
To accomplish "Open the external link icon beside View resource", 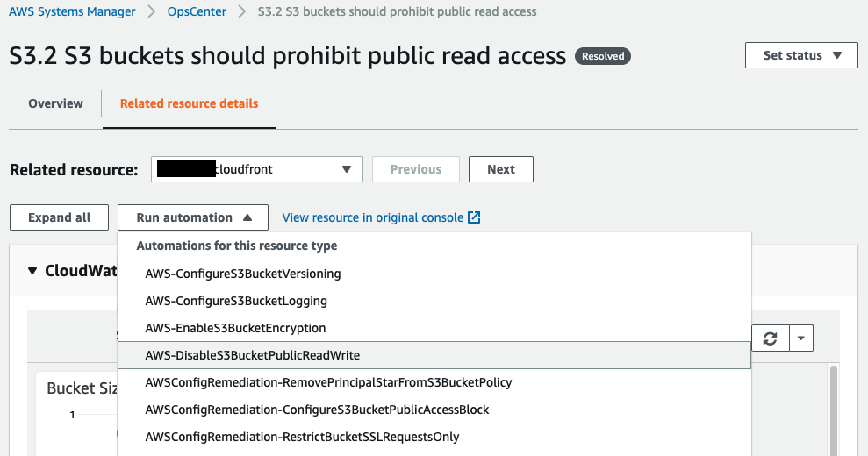I will 474,217.
